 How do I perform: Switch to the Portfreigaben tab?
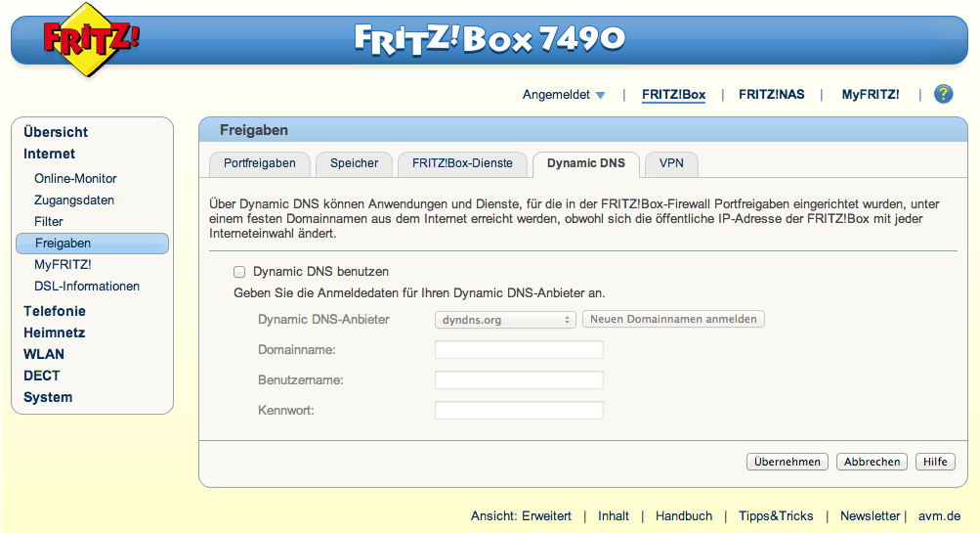(x=260, y=164)
